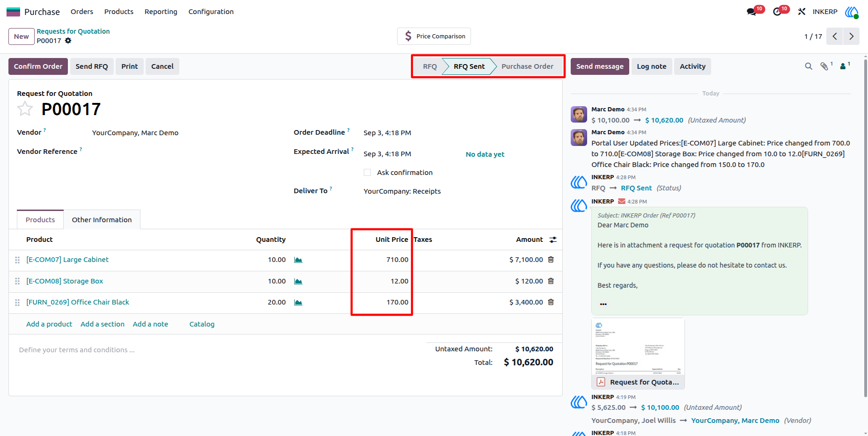Click the Add a product link
Image resolution: width=868 pixels, height=436 pixels.
(x=49, y=324)
